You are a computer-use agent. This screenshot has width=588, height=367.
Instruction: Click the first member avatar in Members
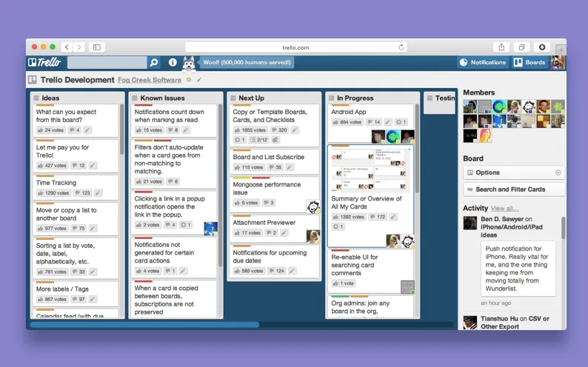coord(470,107)
